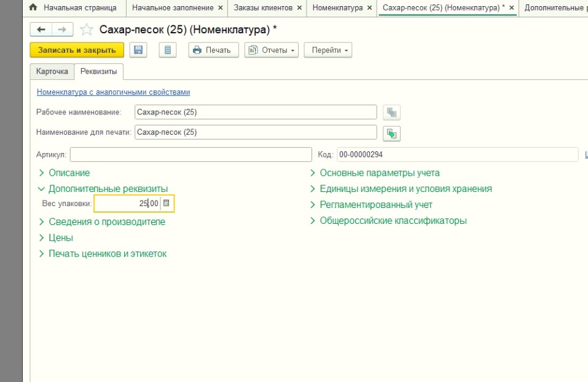The image size is (588, 382).
Task: Click the document list icon in toolbar
Action: pyautogui.click(x=168, y=50)
